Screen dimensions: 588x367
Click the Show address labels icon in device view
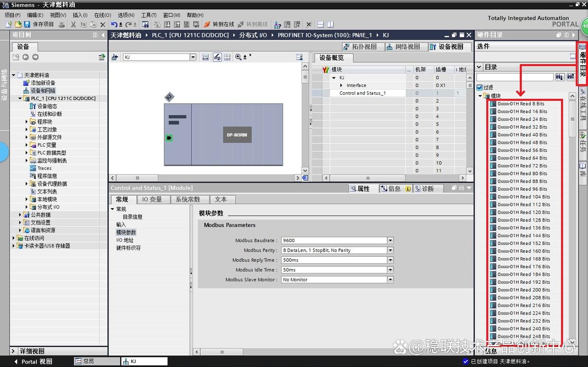coord(217,57)
